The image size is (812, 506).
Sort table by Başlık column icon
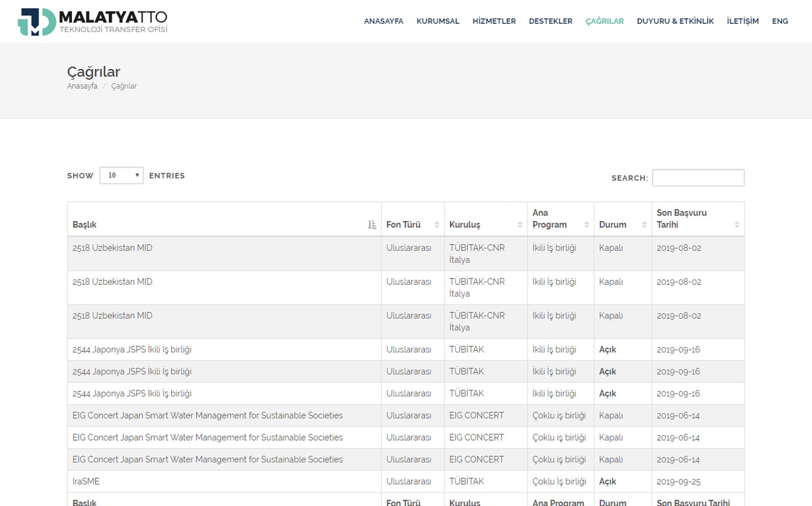[x=372, y=225]
